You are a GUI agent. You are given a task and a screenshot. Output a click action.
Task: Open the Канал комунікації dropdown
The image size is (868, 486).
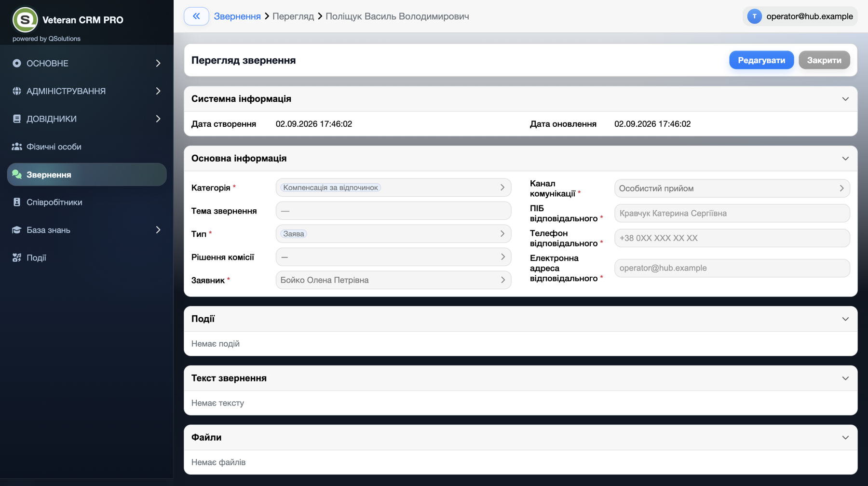(732, 189)
